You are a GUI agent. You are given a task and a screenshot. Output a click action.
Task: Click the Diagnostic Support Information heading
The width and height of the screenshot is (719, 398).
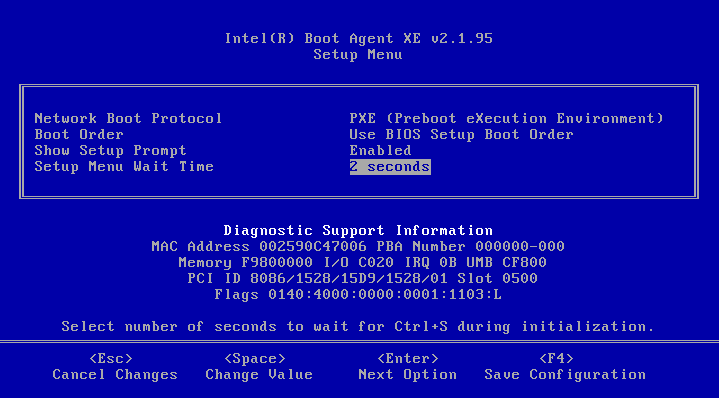pyautogui.click(x=358, y=230)
